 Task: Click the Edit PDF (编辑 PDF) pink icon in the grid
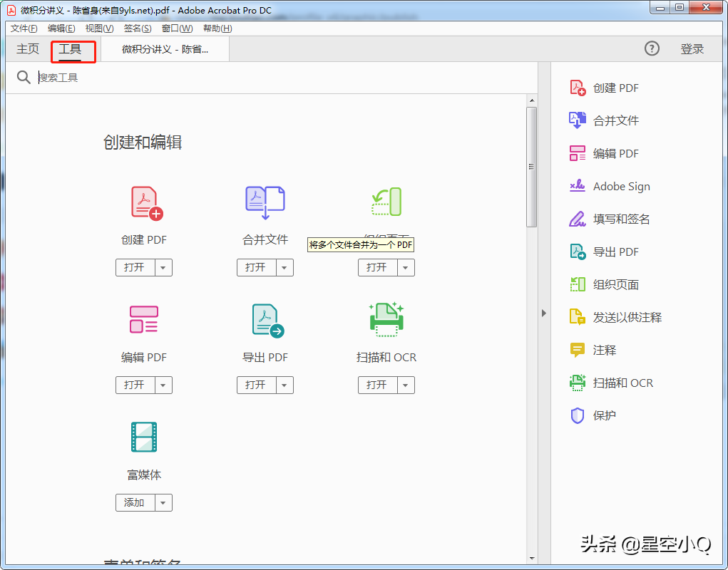click(x=144, y=319)
